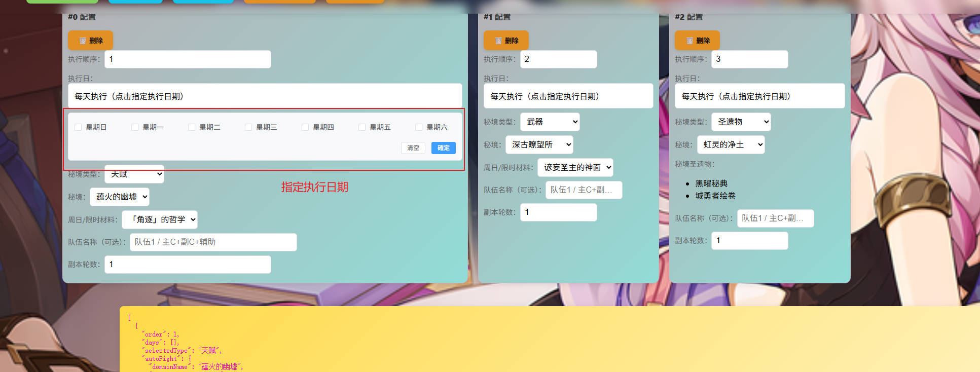Image resolution: width=980 pixels, height=372 pixels.
Task: Click the 清空 clear button
Action: [413, 148]
